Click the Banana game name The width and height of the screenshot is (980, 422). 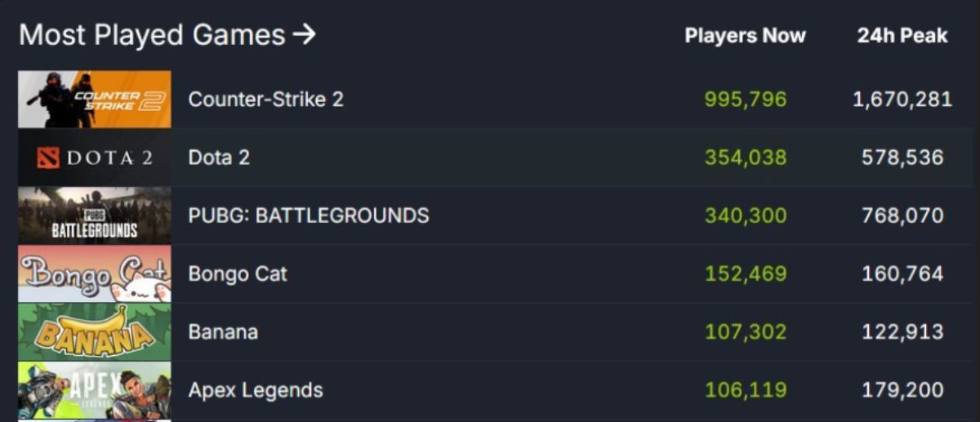coord(223,332)
